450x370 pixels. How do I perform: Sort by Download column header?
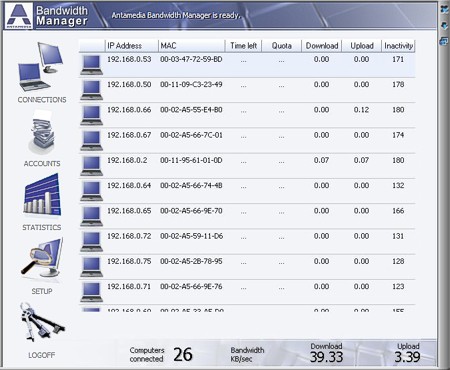click(322, 46)
